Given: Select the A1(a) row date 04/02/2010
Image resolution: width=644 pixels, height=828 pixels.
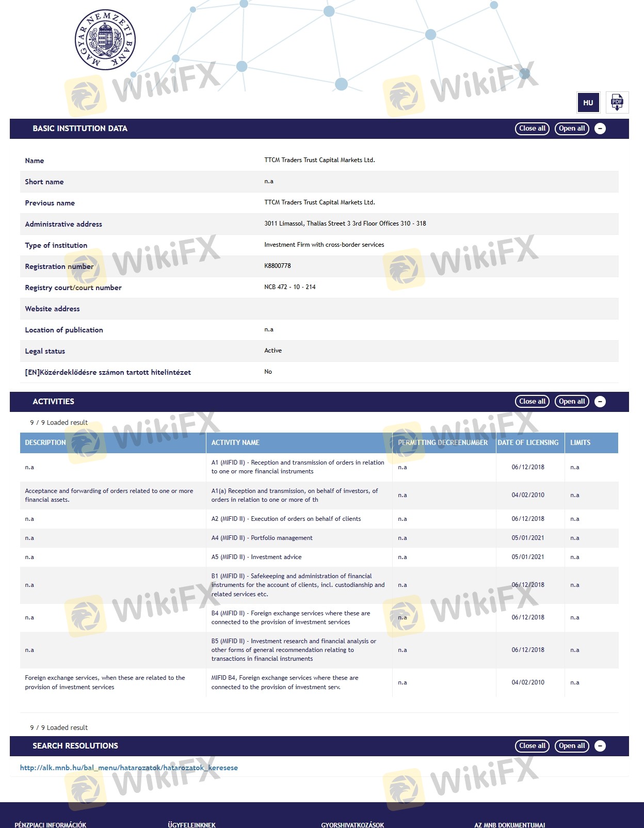Looking at the screenshot, I should (528, 495).
